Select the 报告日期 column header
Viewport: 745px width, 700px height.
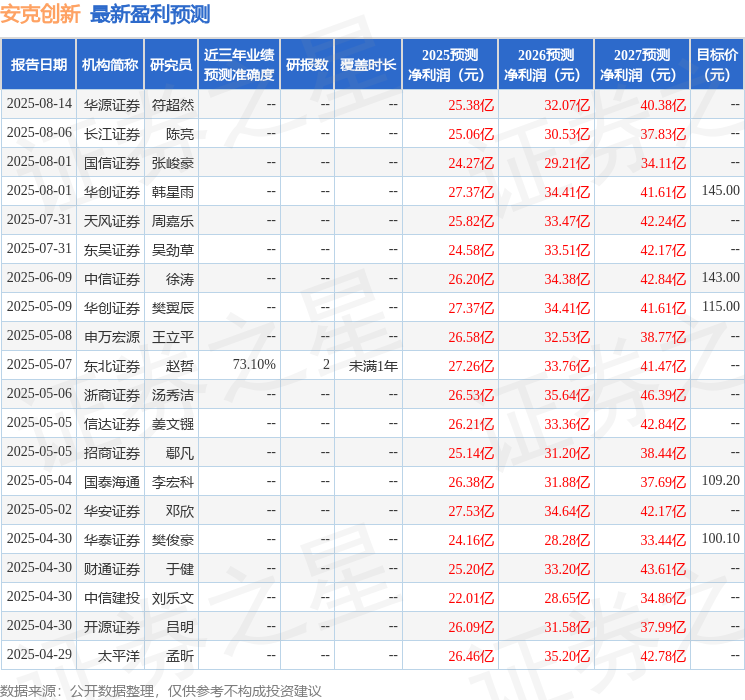(x=38, y=65)
